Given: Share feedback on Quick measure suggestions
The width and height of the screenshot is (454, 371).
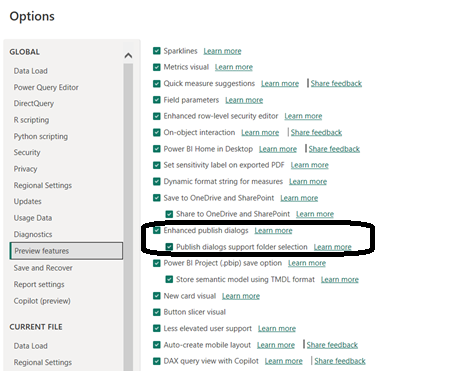Looking at the screenshot, I should pyautogui.click(x=336, y=84).
